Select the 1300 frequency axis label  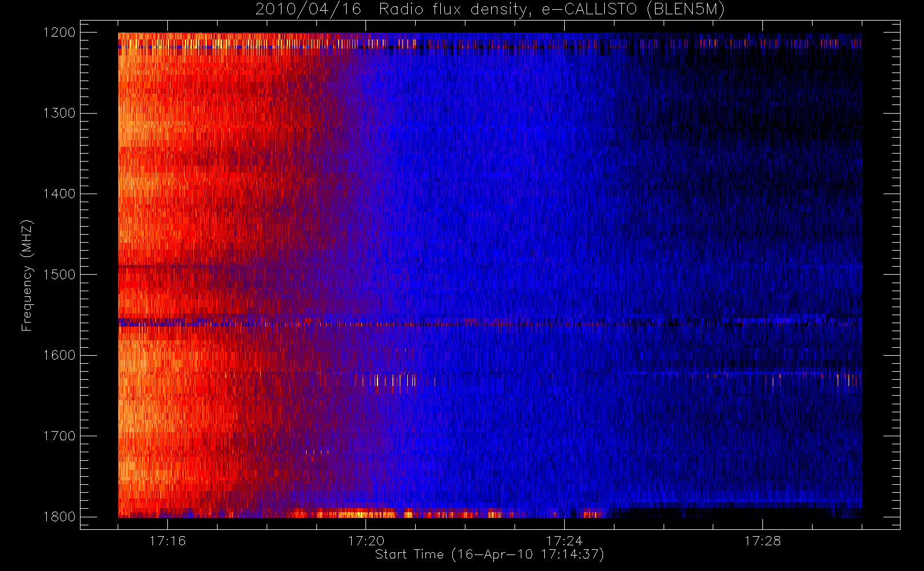pyautogui.click(x=59, y=113)
